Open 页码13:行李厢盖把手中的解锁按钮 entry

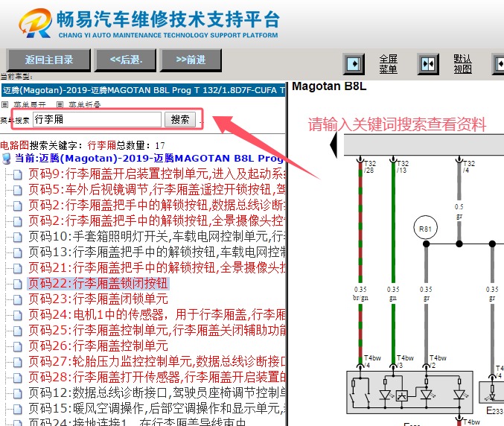point(157,252)
